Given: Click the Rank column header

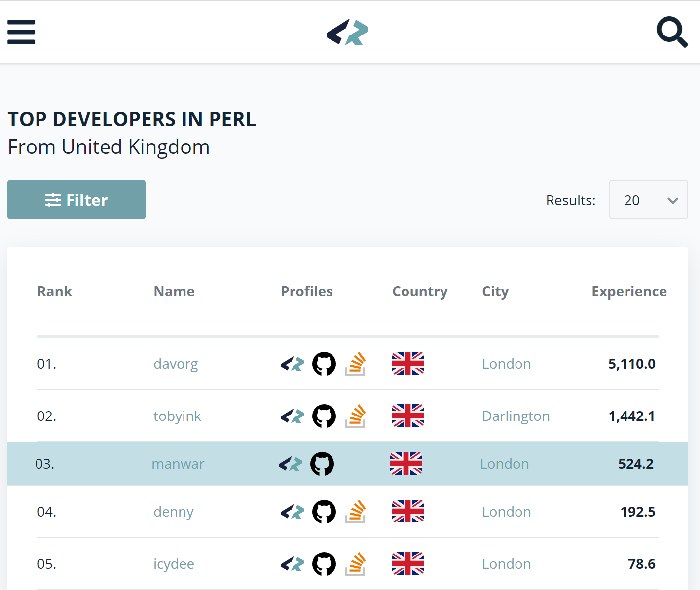Looking at the screenshot, I should (55, 291).
